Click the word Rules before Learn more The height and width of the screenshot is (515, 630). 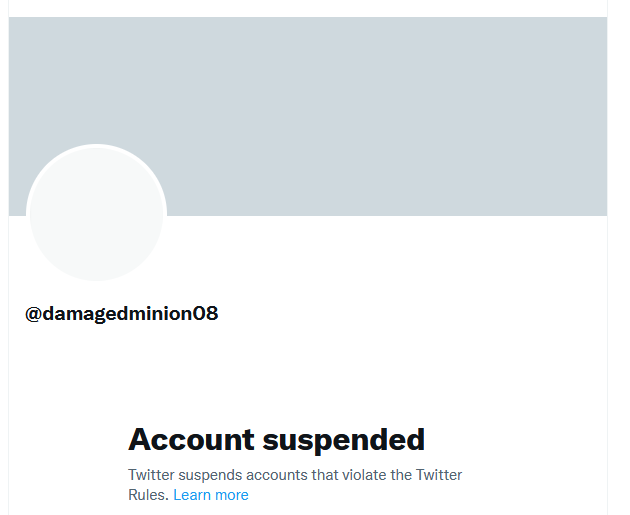pyautogui.click(x=148, y=495)
